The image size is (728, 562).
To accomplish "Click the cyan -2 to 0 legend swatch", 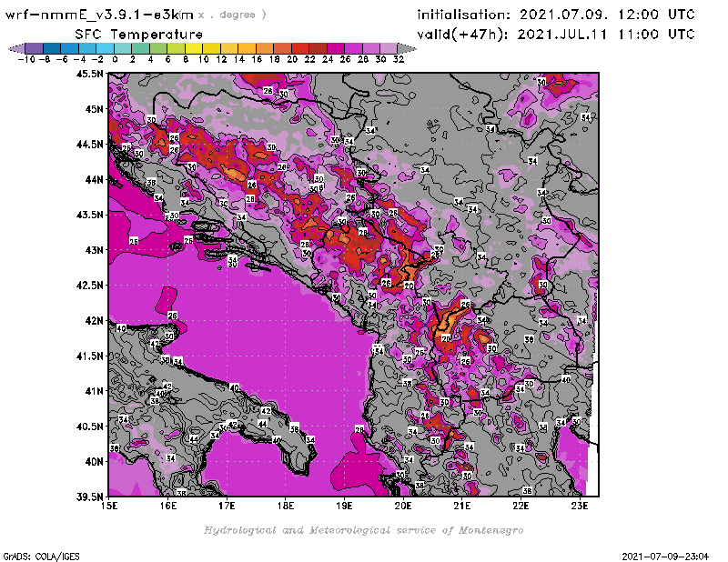I will [105, 48].
